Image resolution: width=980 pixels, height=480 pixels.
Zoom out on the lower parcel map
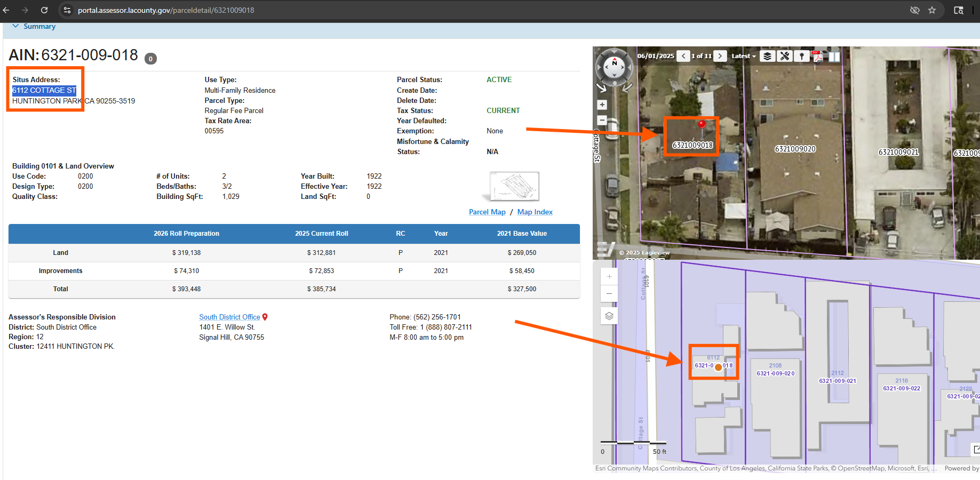[609, 293]
